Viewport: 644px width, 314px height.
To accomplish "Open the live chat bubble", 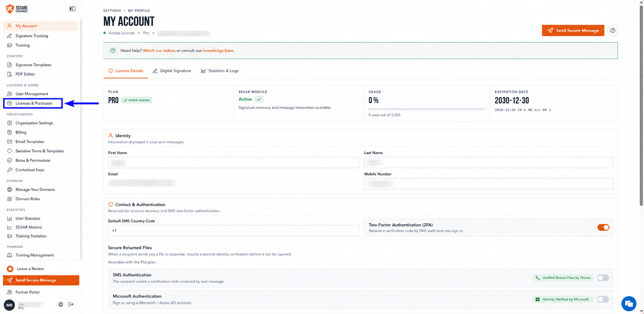I will (x=629, y=304).
